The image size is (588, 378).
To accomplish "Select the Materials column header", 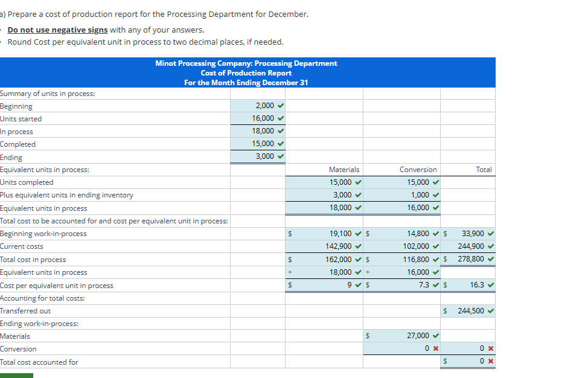I will coord(345,169).
